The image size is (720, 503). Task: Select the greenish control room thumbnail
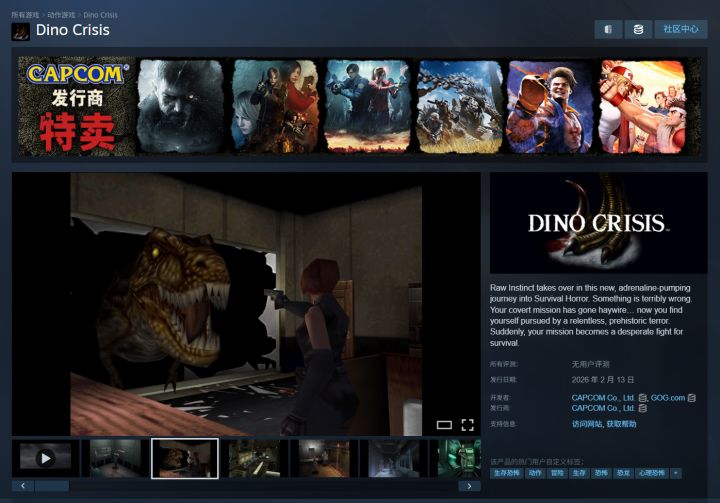coord(255,458)
